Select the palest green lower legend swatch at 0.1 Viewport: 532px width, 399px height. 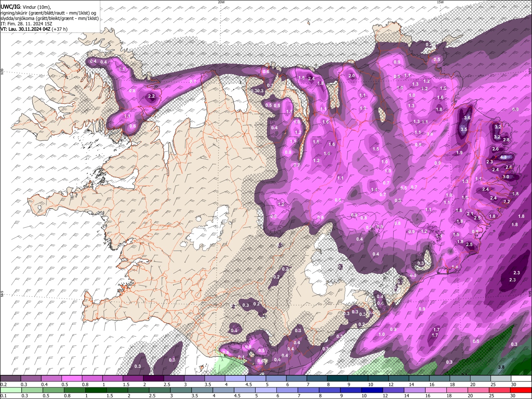pyautogui.click(x=11, y=390)
